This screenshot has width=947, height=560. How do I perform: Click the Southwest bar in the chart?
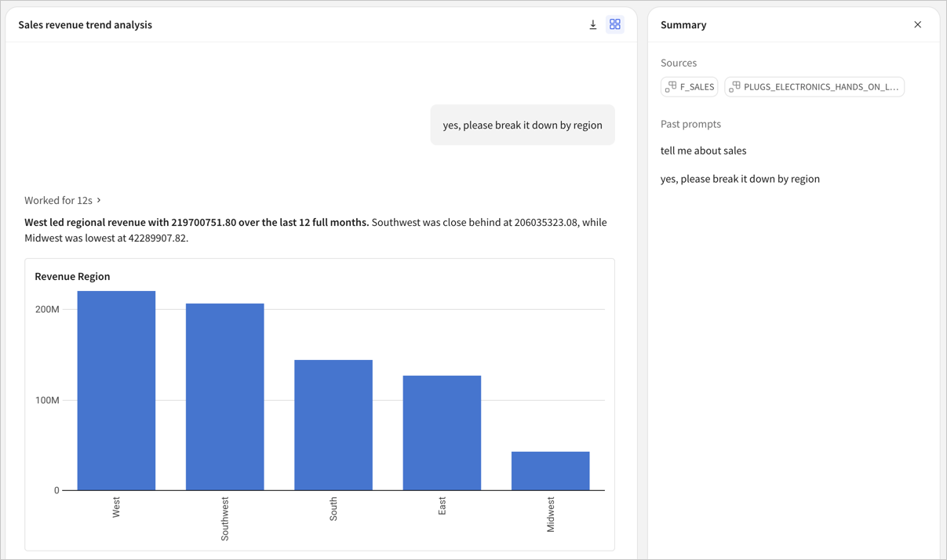coord(225,397)
